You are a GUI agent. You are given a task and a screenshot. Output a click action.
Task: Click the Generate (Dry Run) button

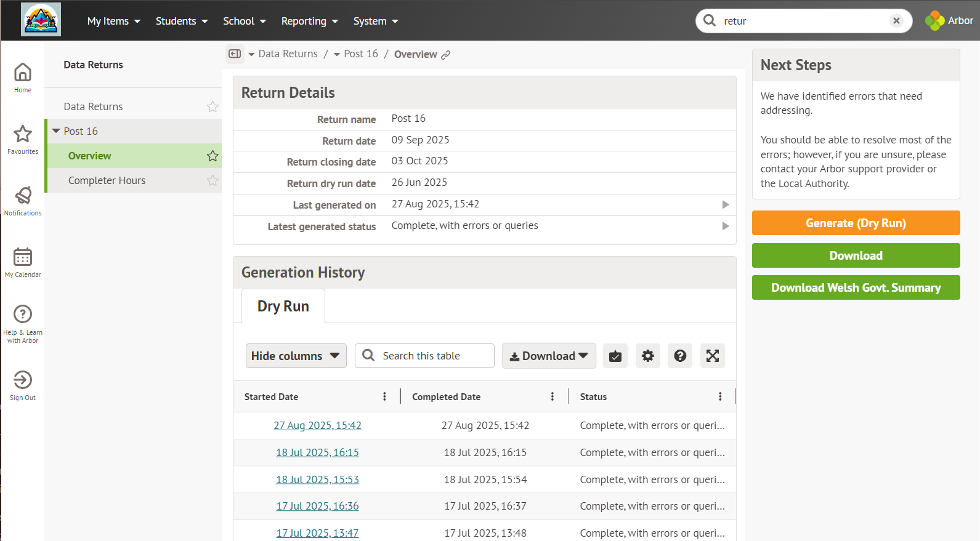click(x=856, y=223)
